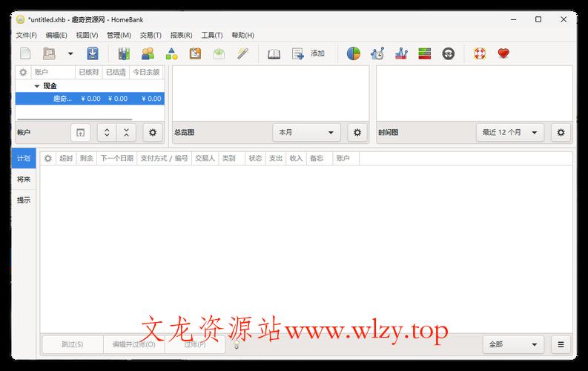Click the account list column settings gear
Viewport: 588px width, 371px height.
[x=23, y=72]
